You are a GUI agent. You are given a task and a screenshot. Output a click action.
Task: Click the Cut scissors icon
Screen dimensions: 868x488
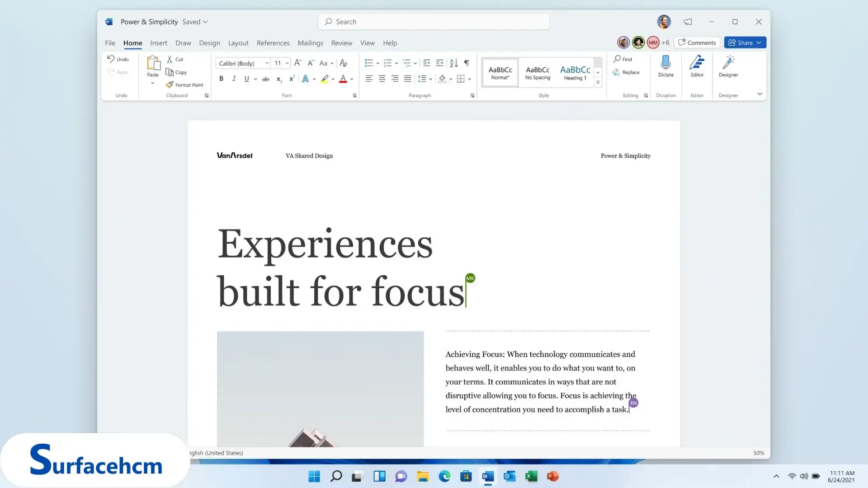coord(170,59)
